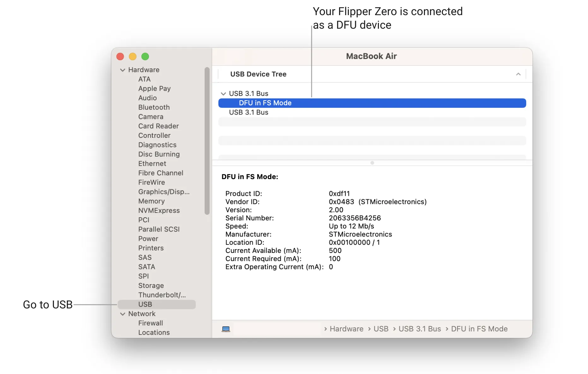Screen dimensions: 588x374
Task: Select Ethernet in the sidebar
Action: [x=152, y=164]
